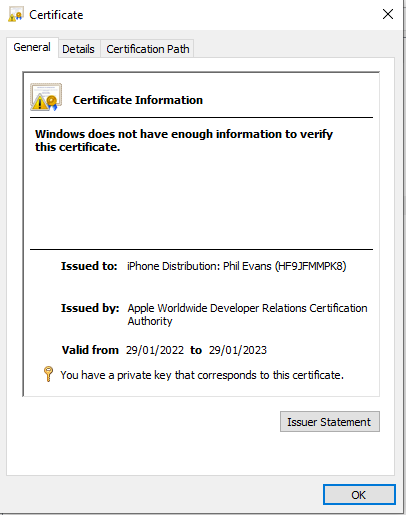This screenshot has height=515, width=406.
Task: Click the certificate warning icon
Action: [x=46, y=97]
